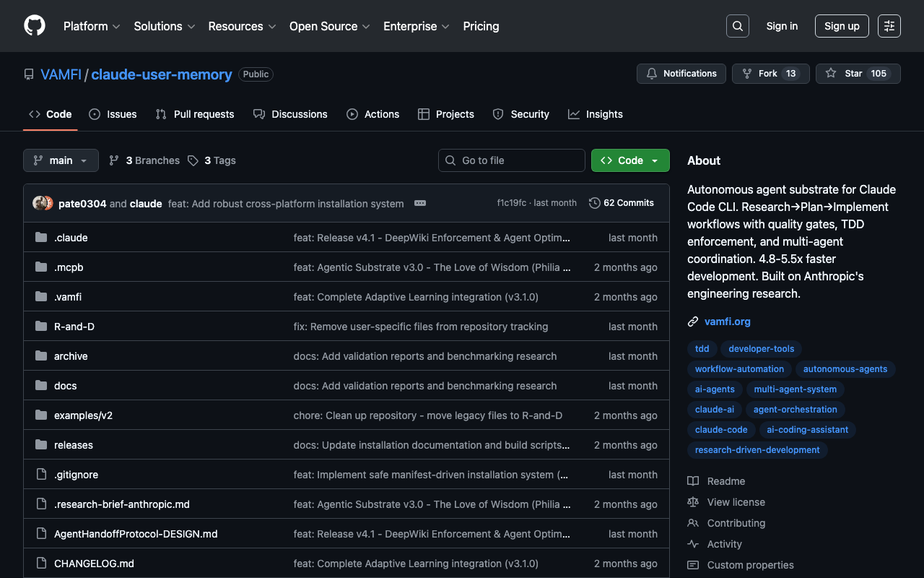Open the .claude folder
Image resolution: width=924 pixels, height=578 pixels.
tap(71, 238)
